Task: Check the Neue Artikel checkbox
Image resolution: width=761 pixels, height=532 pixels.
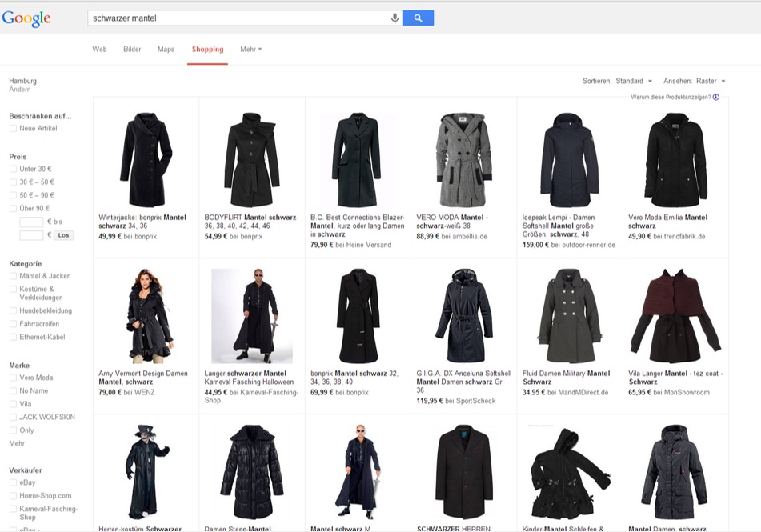Action: (x=13, y=129)
